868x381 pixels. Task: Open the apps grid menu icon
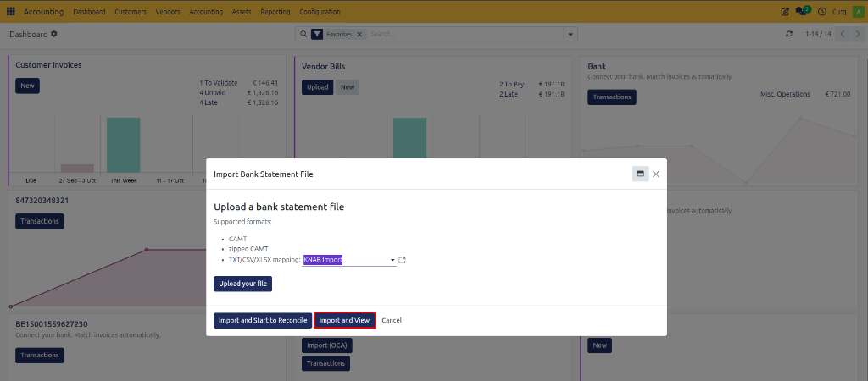point(10,12)
